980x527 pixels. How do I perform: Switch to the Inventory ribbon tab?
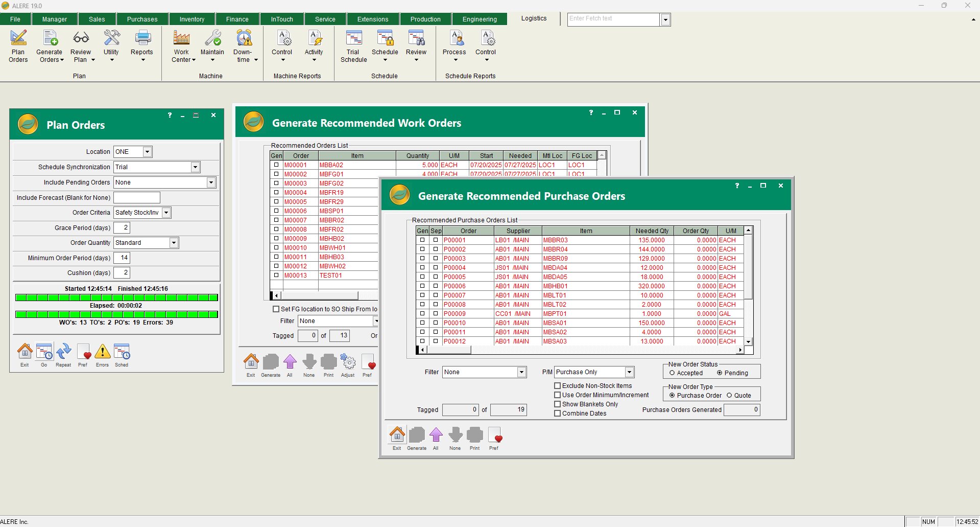tap(192, 19)
